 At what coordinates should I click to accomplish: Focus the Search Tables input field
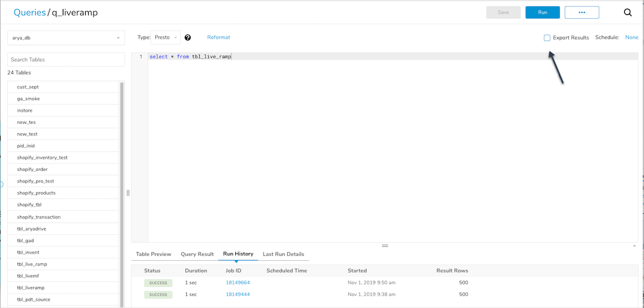pos(66,60)
